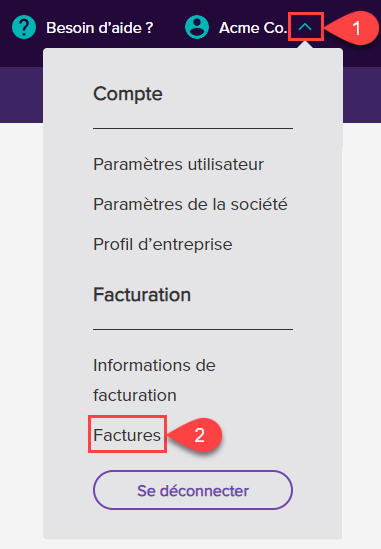Click the divider line under Facturation
381x549 pixels.
(x=193, y=329)
